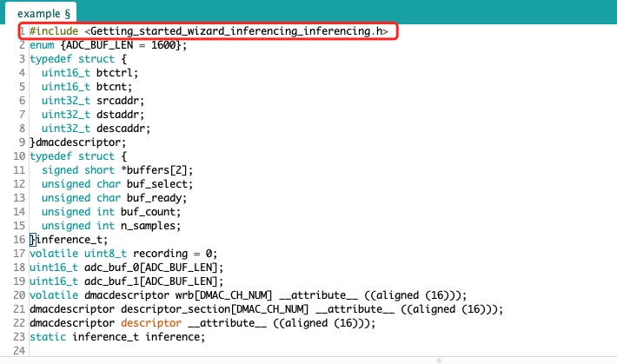Click signed short *buffers[2] line
The height and width of the screenshot is (364, 617).
(x=117, y=170)
